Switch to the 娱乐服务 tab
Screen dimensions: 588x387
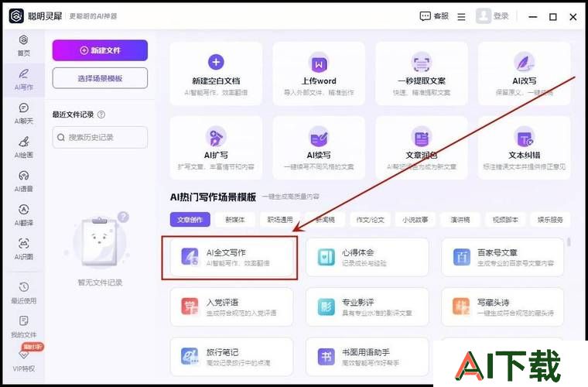[550, 220]
